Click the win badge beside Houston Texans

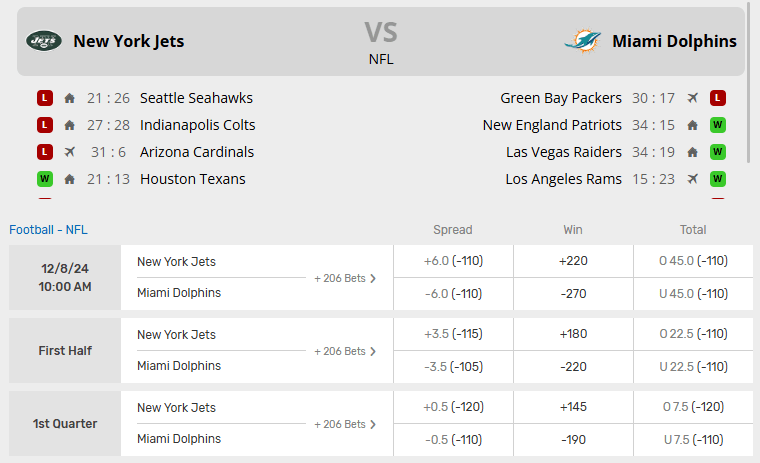pyautogui.click(x=44, y=179)
